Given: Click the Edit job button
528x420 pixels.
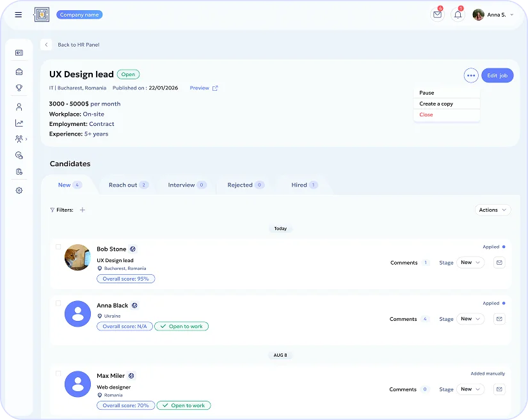Looking at the screenshot, I should pos(497,75).
